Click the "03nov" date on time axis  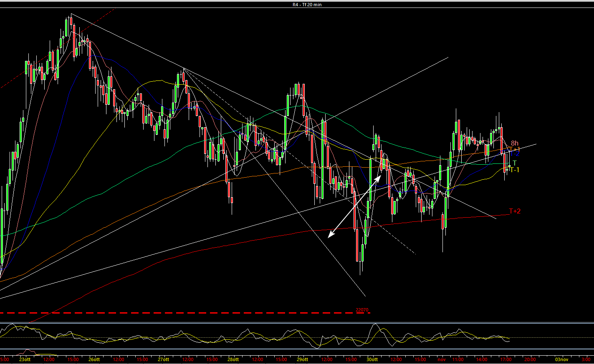tap(562, 359)
